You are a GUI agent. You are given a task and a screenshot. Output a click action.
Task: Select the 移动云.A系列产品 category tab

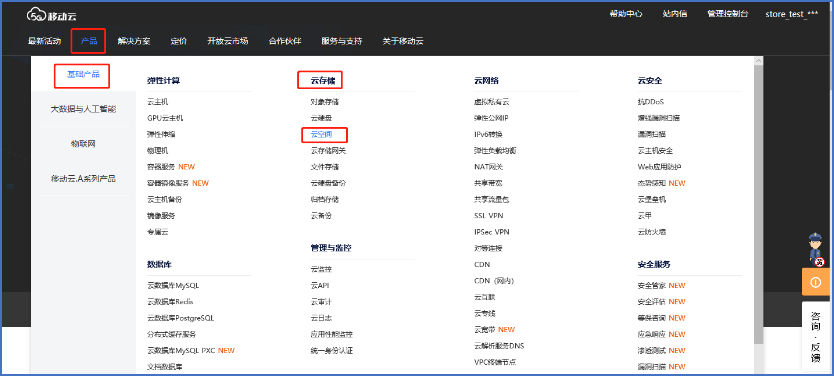(x=84, y=178)
